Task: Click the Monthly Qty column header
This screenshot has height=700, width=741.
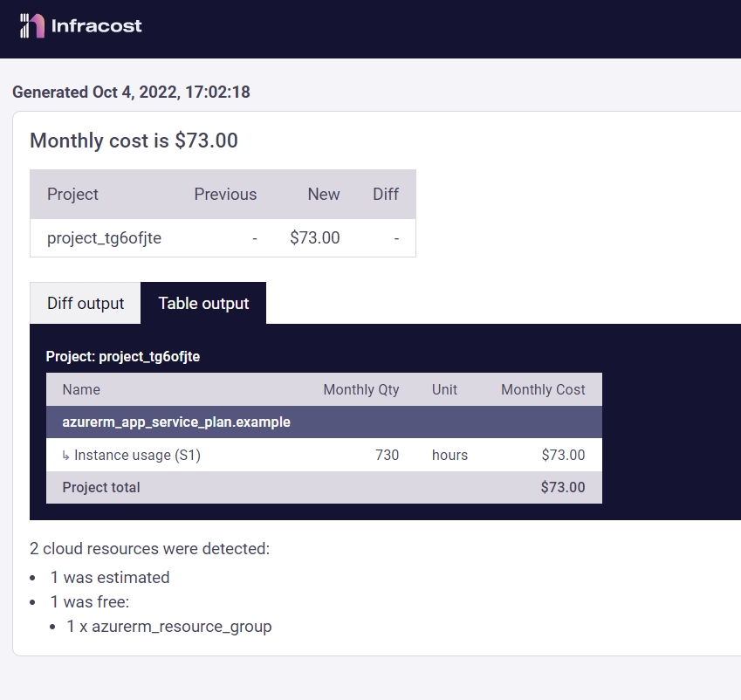Action: click(x=360, y=390)
